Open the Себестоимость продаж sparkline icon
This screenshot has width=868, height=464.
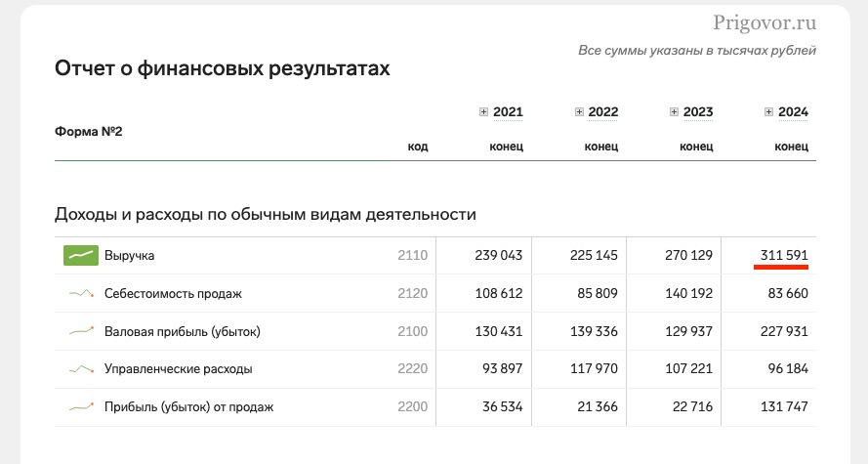pos(80,293)
